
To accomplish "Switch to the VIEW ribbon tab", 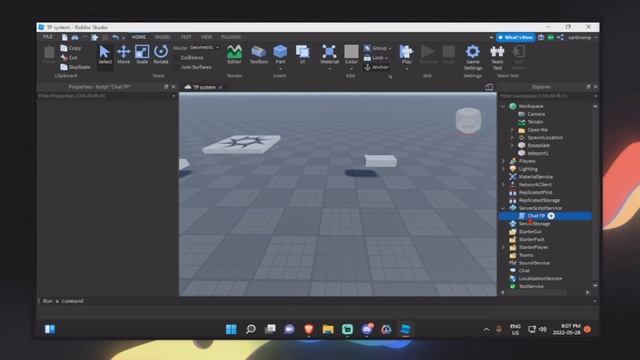I will [x=206, y=37].
